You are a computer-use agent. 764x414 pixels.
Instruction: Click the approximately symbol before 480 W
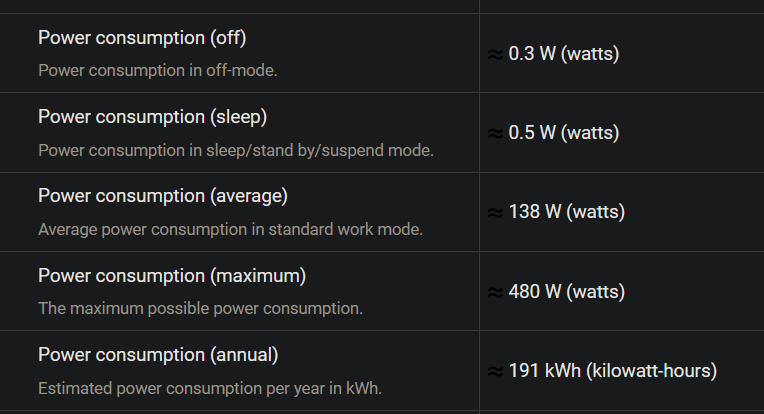point(496,293)
